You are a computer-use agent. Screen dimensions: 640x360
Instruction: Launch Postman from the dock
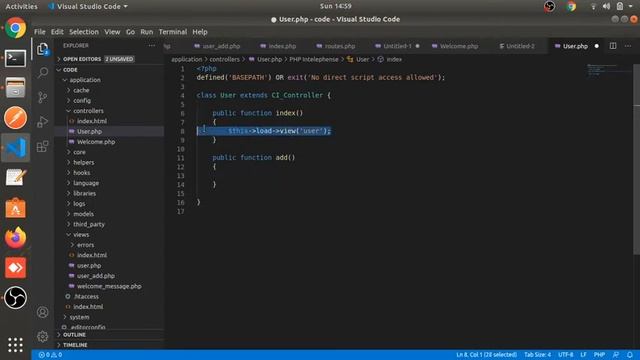16,118
